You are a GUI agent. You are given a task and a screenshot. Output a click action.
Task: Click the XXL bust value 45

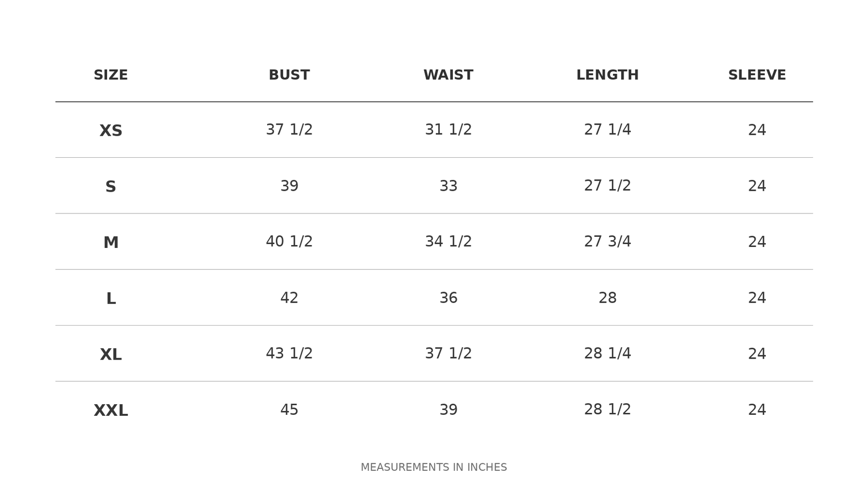pyautogui.click(x=289, y=410)
